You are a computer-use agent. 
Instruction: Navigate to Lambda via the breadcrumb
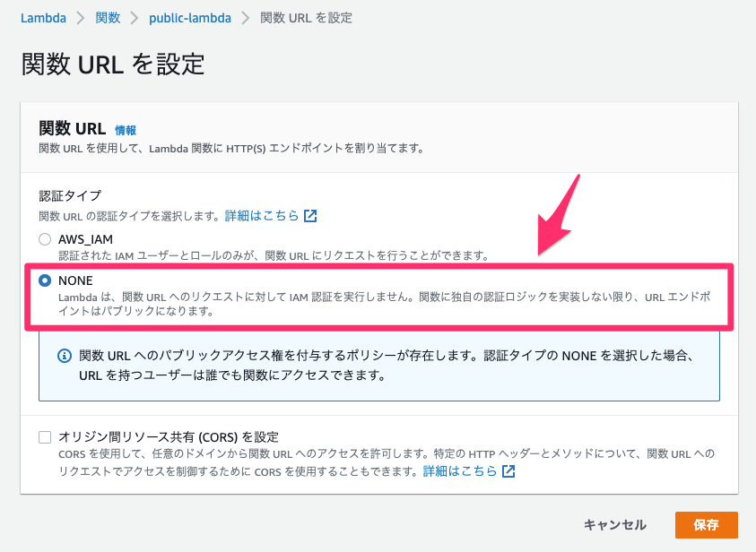(43, 17)
